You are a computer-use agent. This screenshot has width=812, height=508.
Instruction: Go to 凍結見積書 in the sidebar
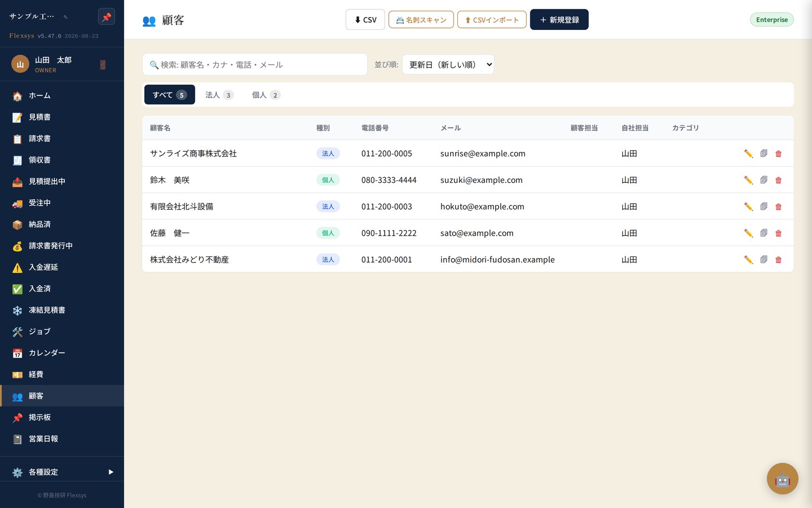62,310
